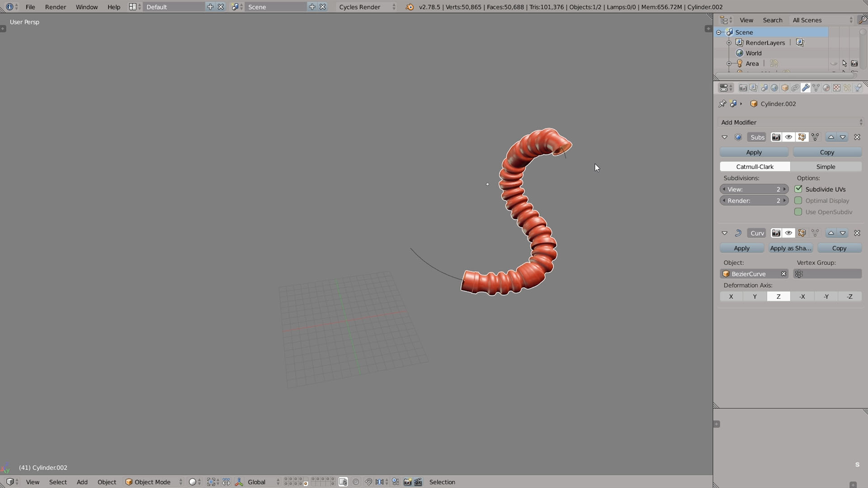Enable Use OpenSubdiv checkbox

(x=798, y=212)
